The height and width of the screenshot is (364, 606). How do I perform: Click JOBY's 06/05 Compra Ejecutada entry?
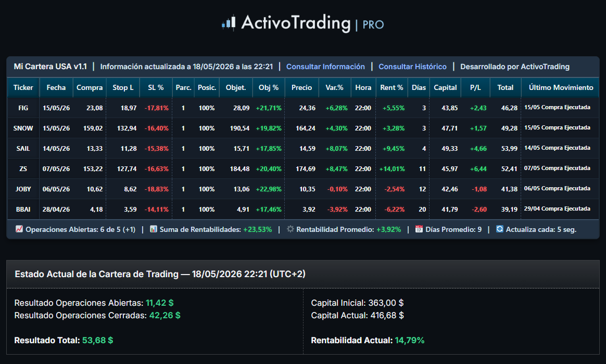pos(557,188)
